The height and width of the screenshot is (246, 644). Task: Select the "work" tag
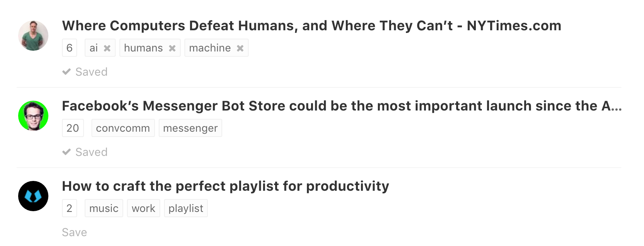(143, 209)
